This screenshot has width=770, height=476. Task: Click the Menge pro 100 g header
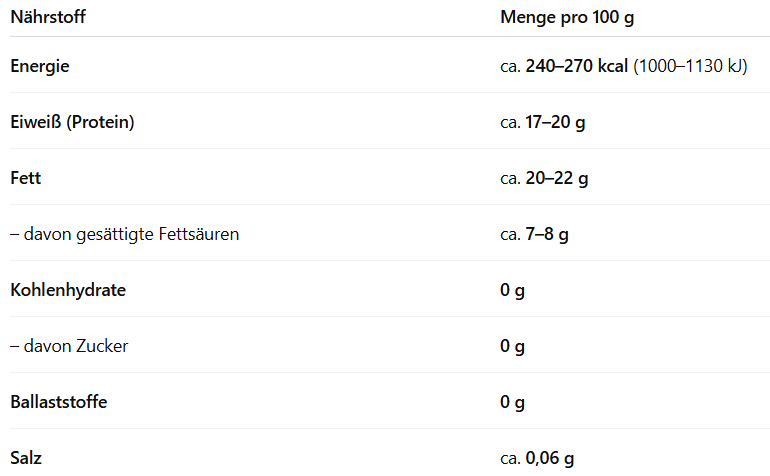click(567, 17)
